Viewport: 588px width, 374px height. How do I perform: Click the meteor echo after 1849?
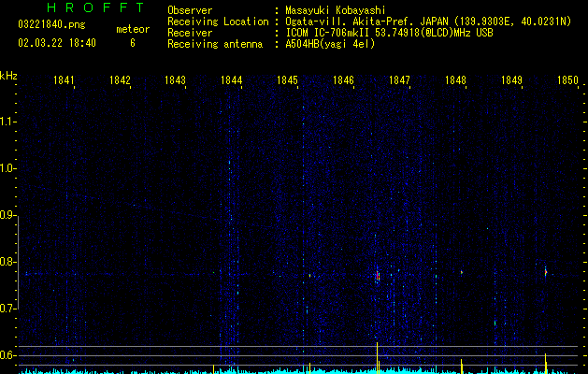coord(546,271)
